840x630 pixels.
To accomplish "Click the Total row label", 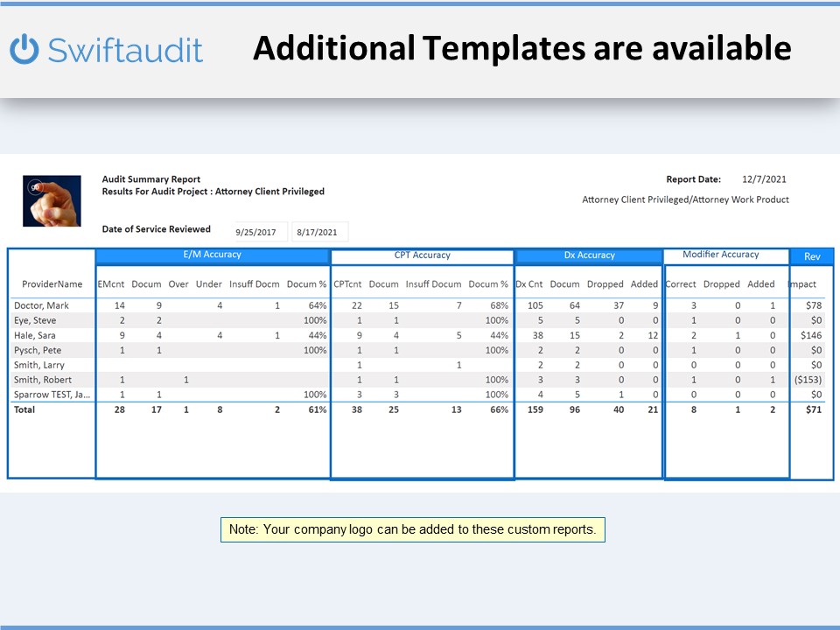I will pos(24,409).
